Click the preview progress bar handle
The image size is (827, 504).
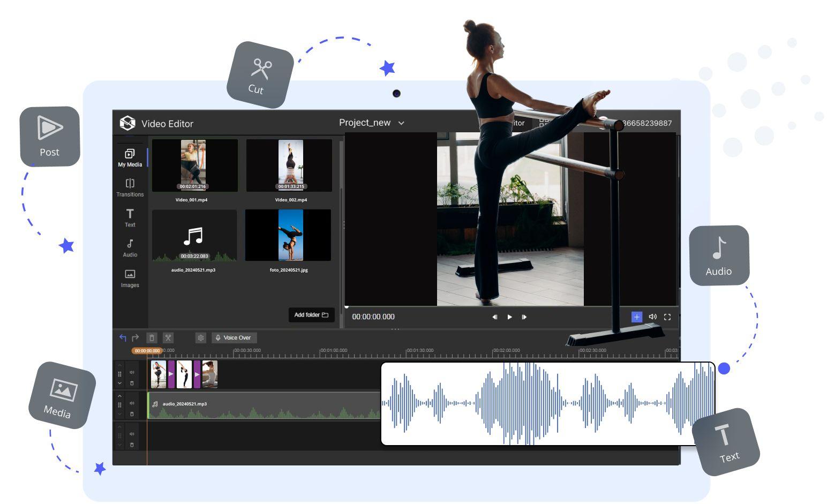(x=347, y=307)
